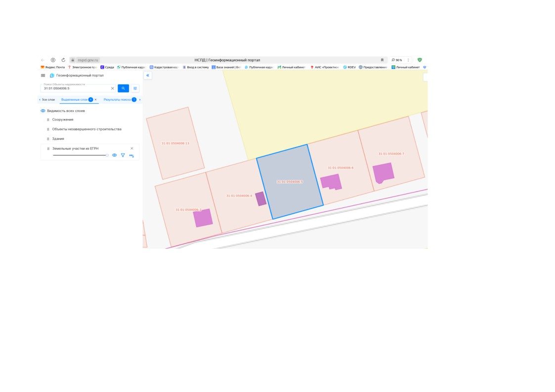
Task: Open the 90 % zoom indicator
Action: 397,60
